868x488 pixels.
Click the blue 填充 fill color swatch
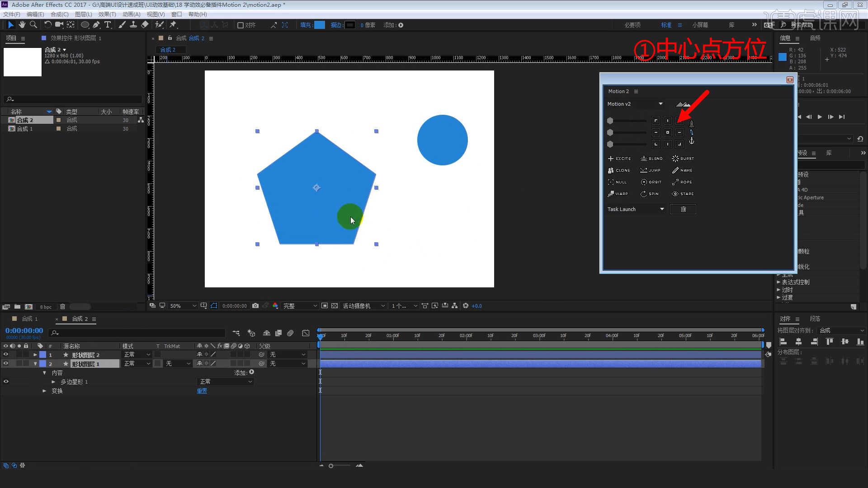coord(320,25)
